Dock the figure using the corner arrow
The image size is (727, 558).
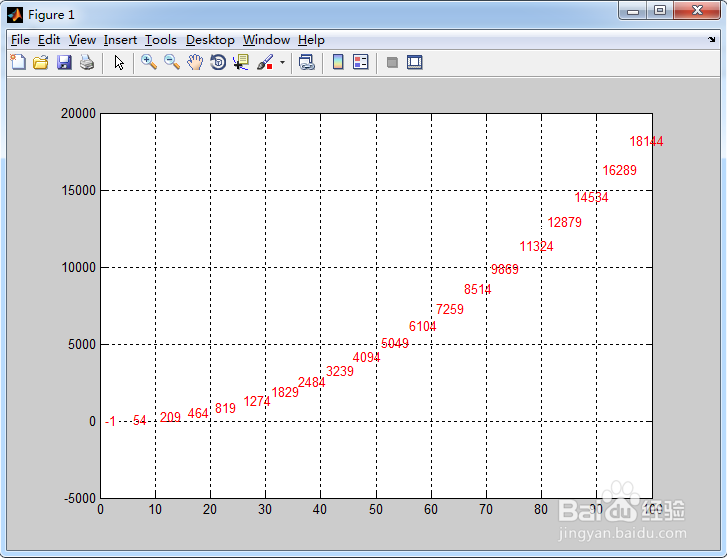pyautogui.click(x=712, y=40)
